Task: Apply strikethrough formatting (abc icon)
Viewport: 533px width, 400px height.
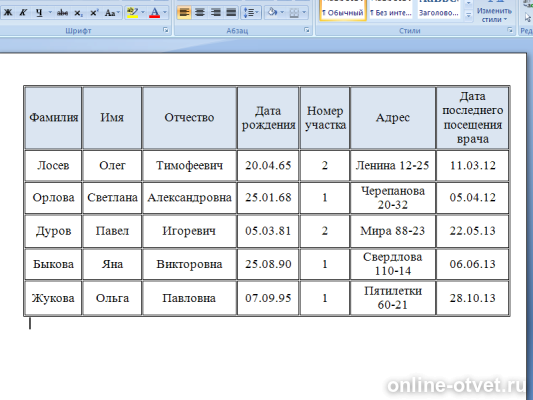Action: pyautogui.click(x=62, y=13)
